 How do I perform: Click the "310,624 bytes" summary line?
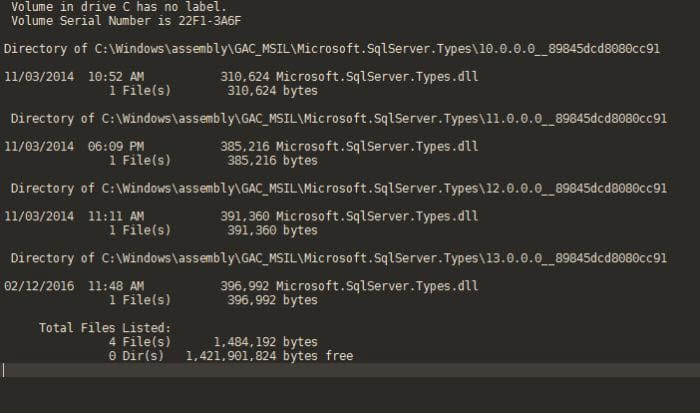click(x=272, y=90)
